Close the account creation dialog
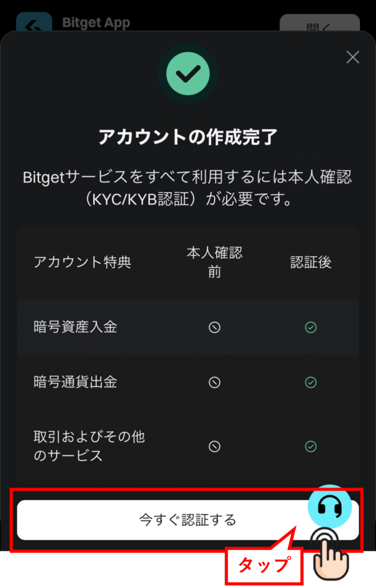This screenshot has height=588, width=376. click(352, 57)
